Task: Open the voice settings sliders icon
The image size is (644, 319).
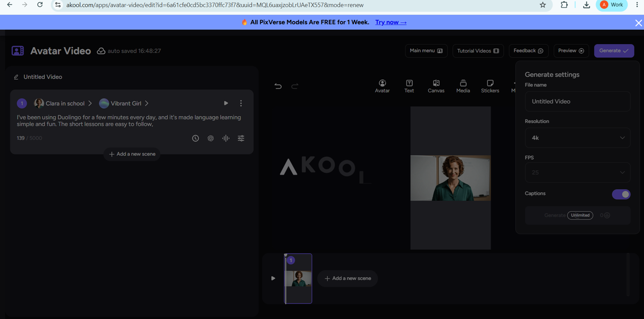Action: (x=241, y=138)
